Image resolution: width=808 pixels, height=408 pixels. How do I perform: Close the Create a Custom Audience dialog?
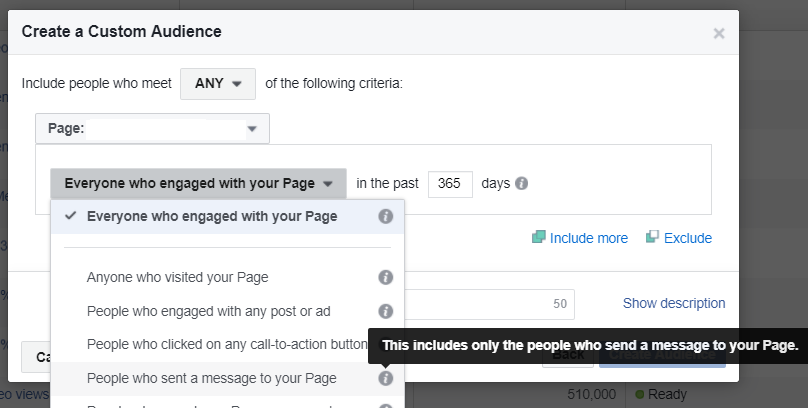click(718, 33)
